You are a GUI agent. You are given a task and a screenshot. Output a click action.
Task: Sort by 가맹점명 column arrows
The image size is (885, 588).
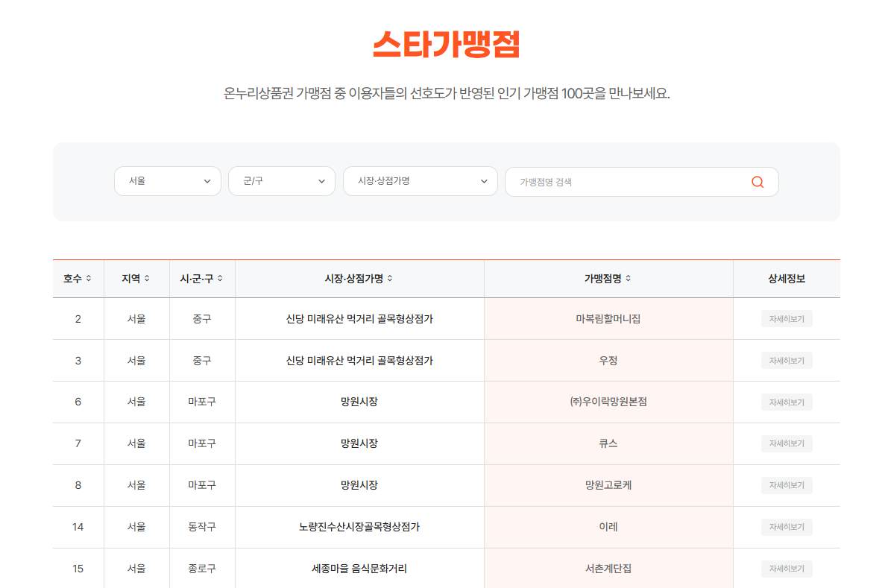click(x=629, y=278)
